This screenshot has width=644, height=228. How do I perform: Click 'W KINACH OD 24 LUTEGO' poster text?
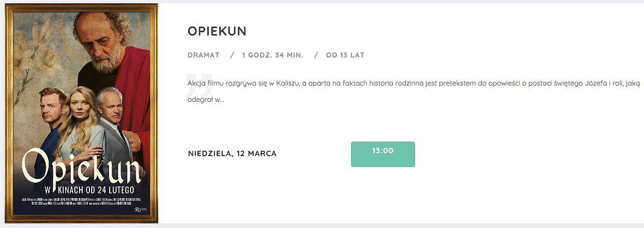pos(89,190)
